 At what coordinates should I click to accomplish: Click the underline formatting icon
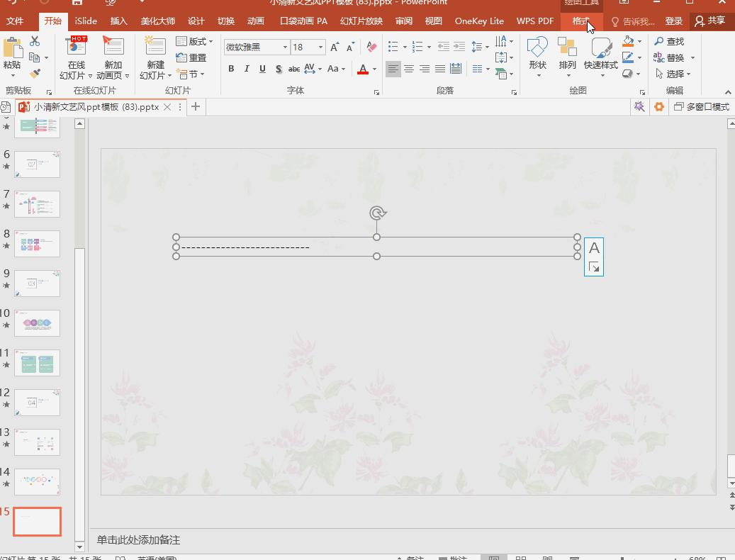[262, 68]
